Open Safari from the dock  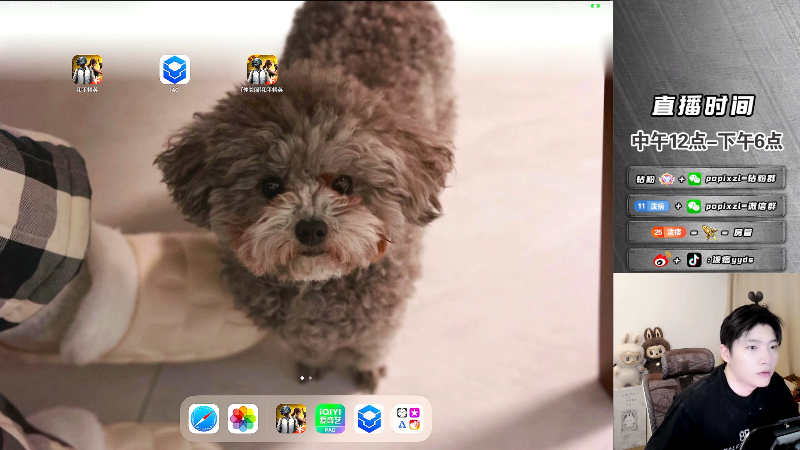(x=204, y=419)
